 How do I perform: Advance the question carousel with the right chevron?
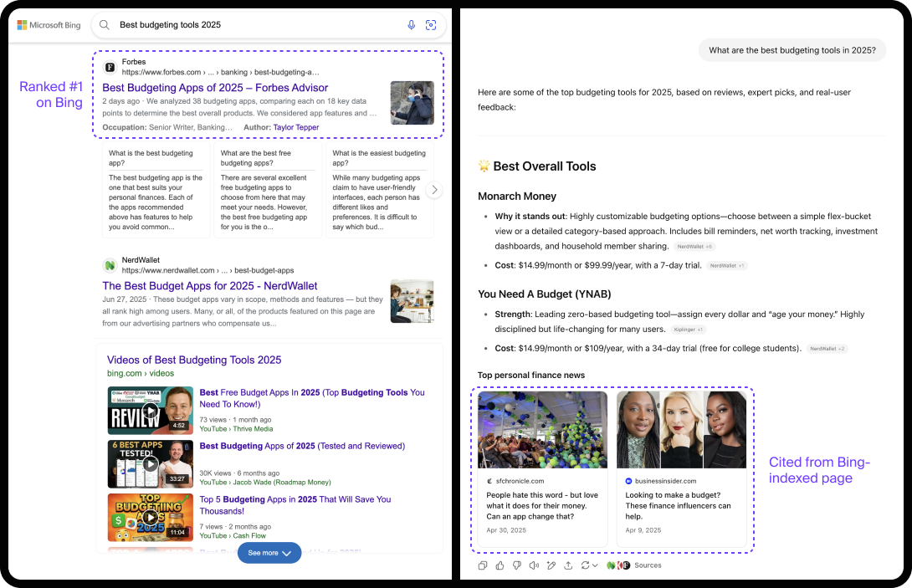coord(434,190)
